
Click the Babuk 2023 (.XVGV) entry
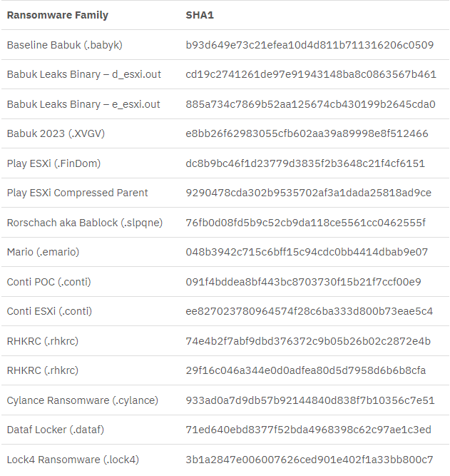click(56, 133)
